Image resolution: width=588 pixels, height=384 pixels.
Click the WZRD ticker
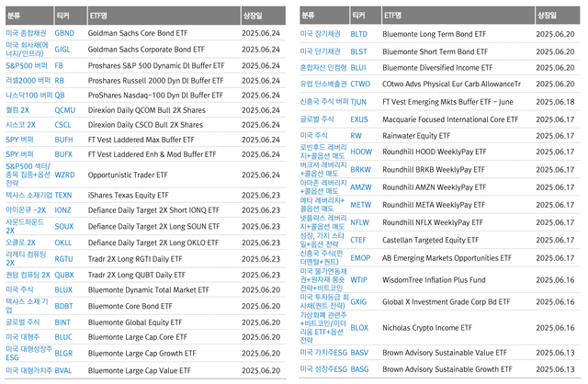[64, 175]
